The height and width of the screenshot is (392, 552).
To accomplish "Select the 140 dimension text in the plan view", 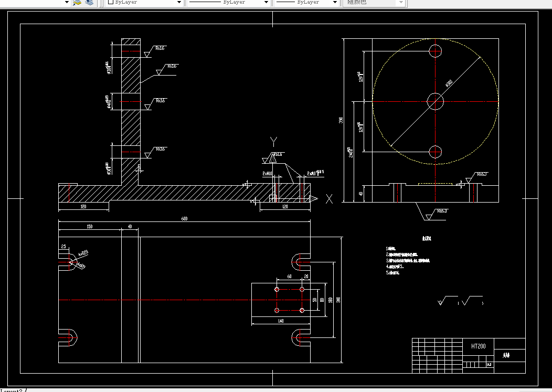I will [x=281, y=321].
